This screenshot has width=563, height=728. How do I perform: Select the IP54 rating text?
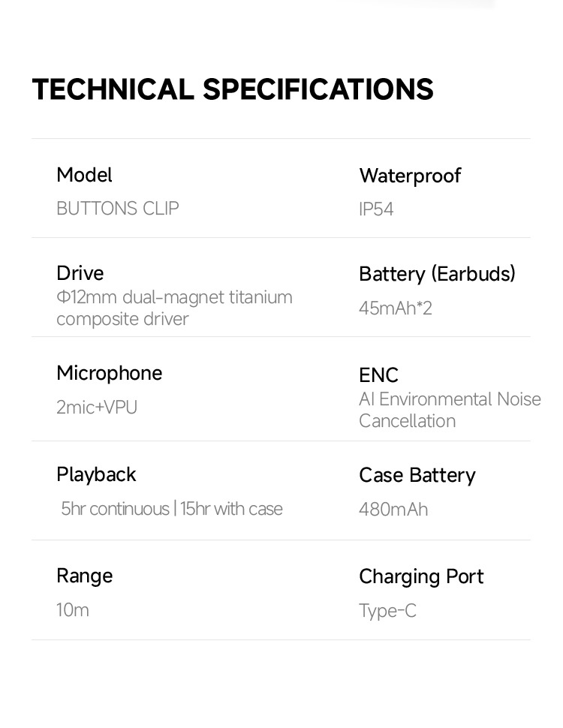(x=376, y=209)
